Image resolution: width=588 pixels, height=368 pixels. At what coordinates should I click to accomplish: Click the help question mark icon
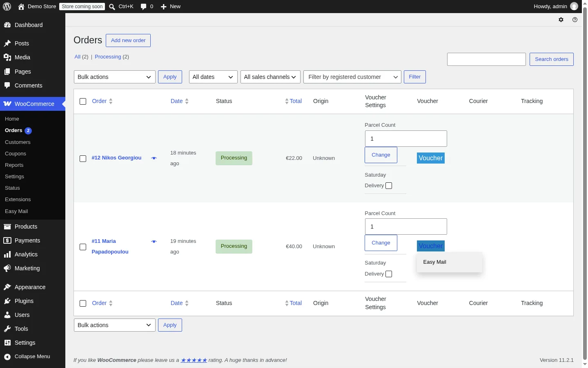575,20
